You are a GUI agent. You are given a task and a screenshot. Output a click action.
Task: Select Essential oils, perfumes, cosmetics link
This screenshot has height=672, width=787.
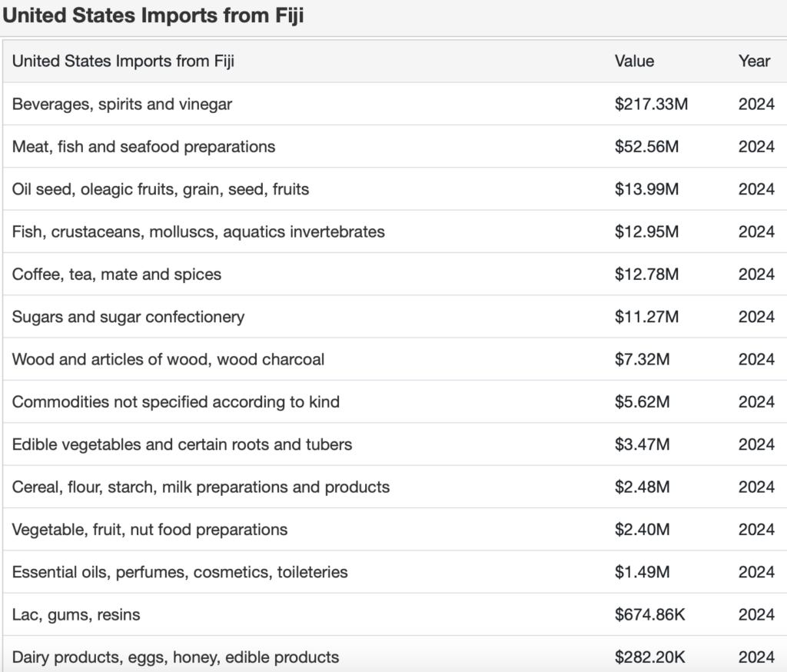pyautogui.click(x=179, y=572)
